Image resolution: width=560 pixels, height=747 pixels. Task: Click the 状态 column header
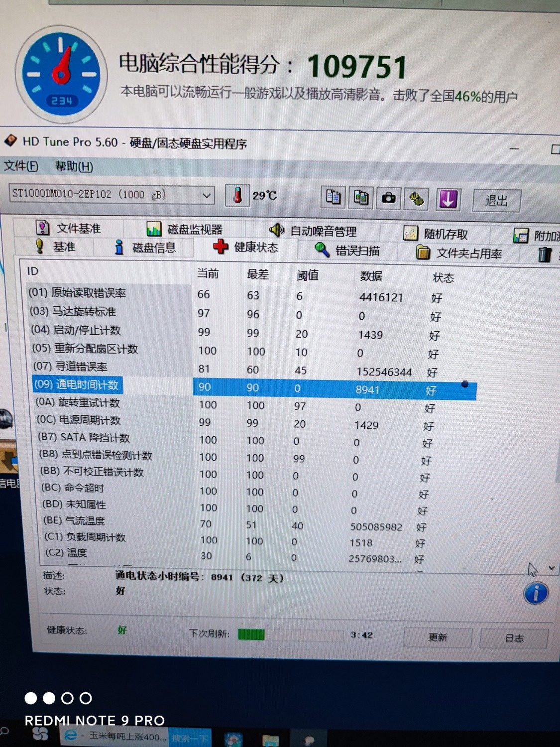(x=443, y=278)
